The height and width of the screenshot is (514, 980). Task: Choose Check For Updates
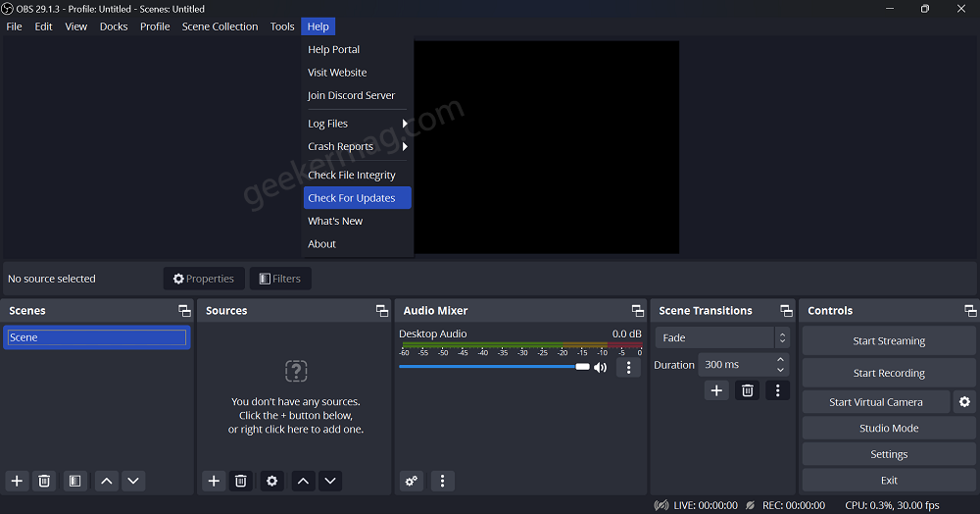coord(357,197)
